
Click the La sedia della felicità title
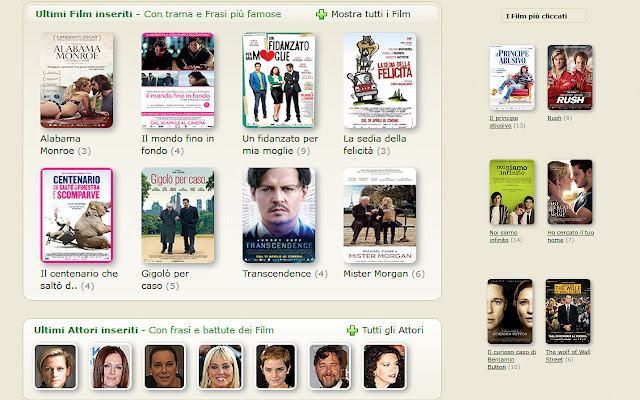(375, 144)
